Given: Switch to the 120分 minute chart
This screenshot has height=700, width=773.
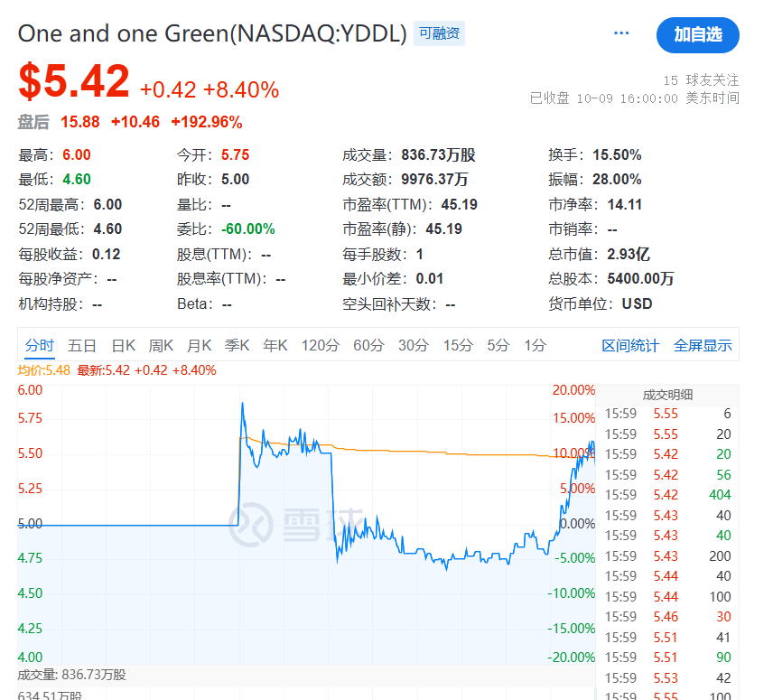Looking at the screenshot, I should coord(320,345).
